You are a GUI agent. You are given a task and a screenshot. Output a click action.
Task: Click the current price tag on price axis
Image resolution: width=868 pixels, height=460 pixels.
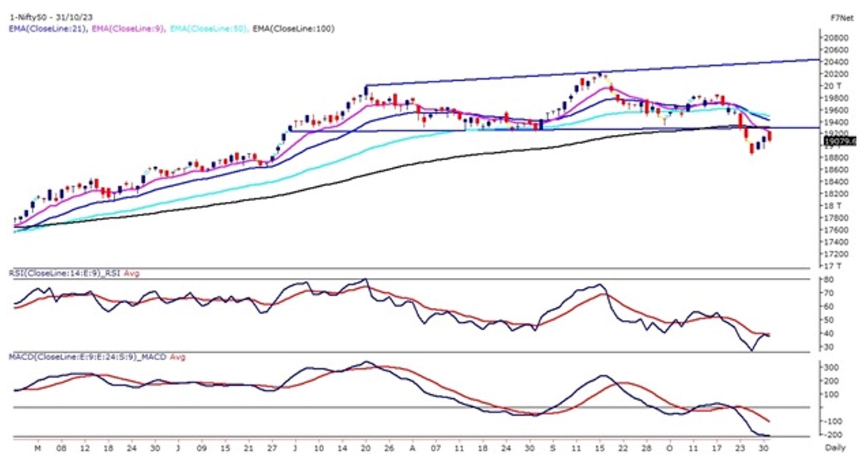[x=839, y=141]
